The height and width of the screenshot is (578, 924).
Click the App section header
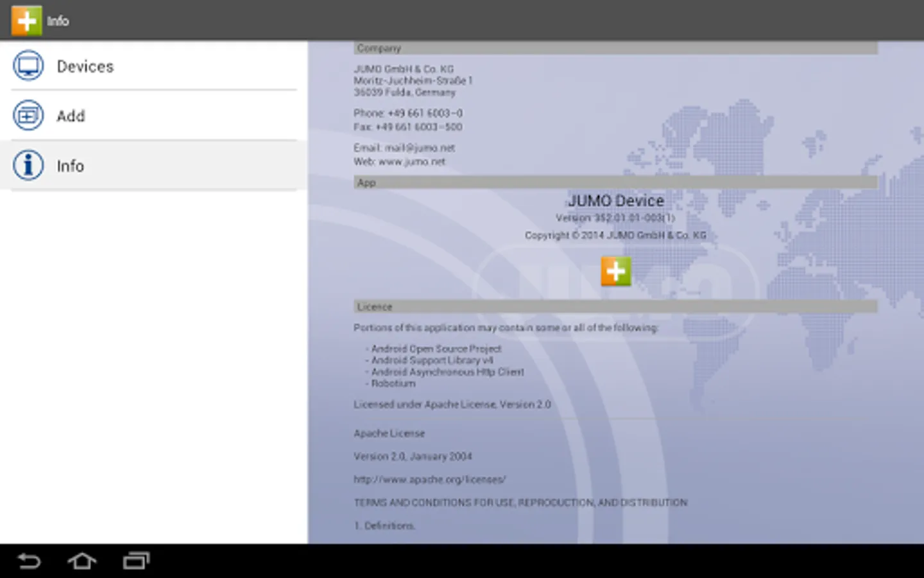point(615,182)
